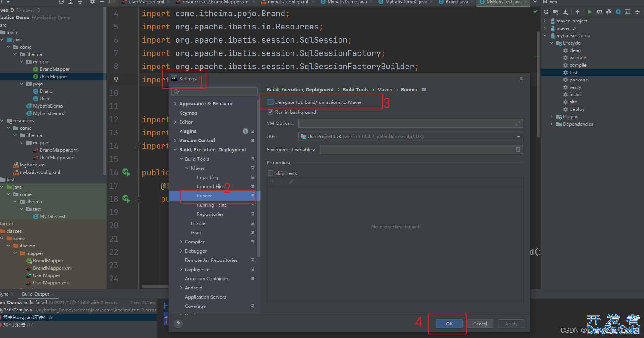Click error '程序包org.junit不存在' in build output

point(28,317)
